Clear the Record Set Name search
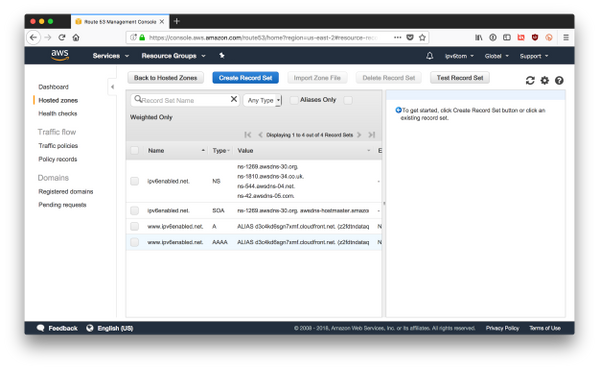 tap(234, 99)
